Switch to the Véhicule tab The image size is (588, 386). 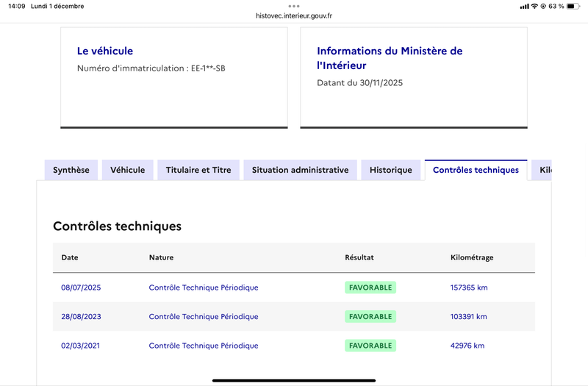point(128,170)
